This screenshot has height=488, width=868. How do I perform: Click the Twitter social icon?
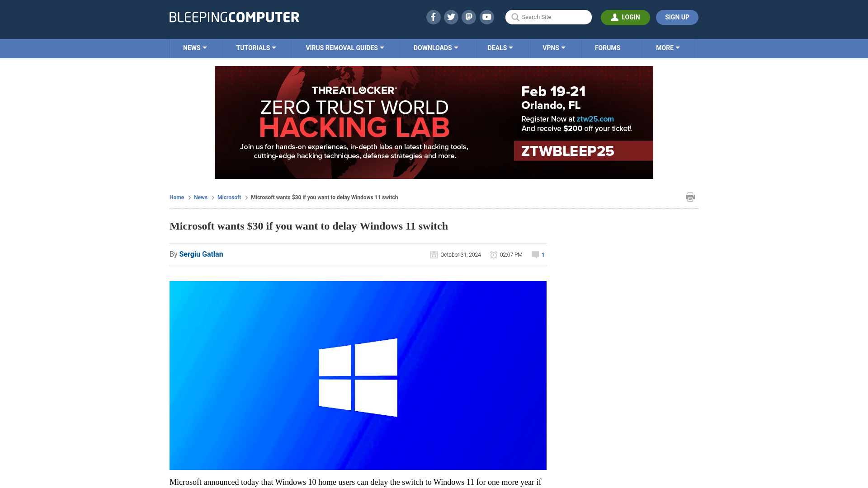(x=451, y=17)
